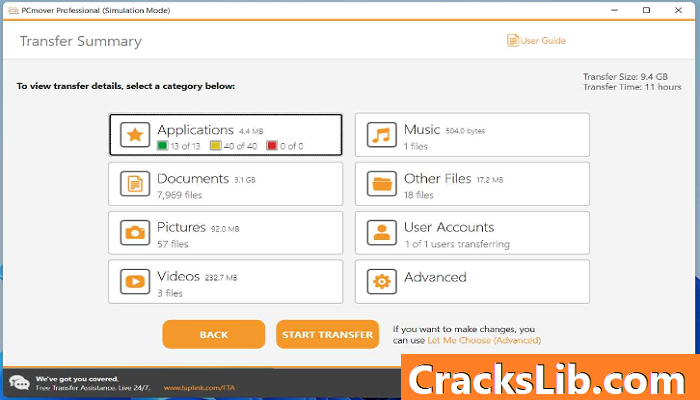The width and height of the screenshot is (700, 400).
Task: Select the Pictures category label
Action: [181, 227]
